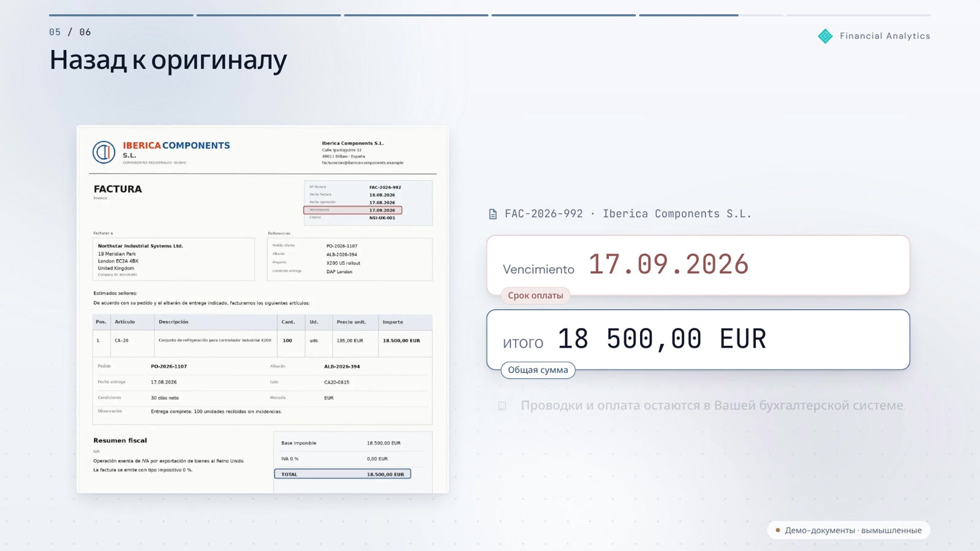980x551 pixels.
Task: Jump to the second progress bar segment
Action: [268, 15]
